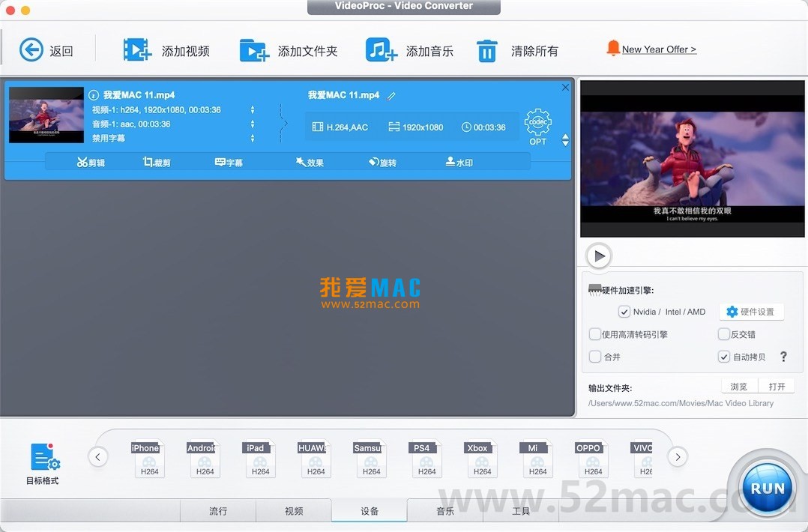
Task: Select the VIVO H264 preset
Action: 642,459
